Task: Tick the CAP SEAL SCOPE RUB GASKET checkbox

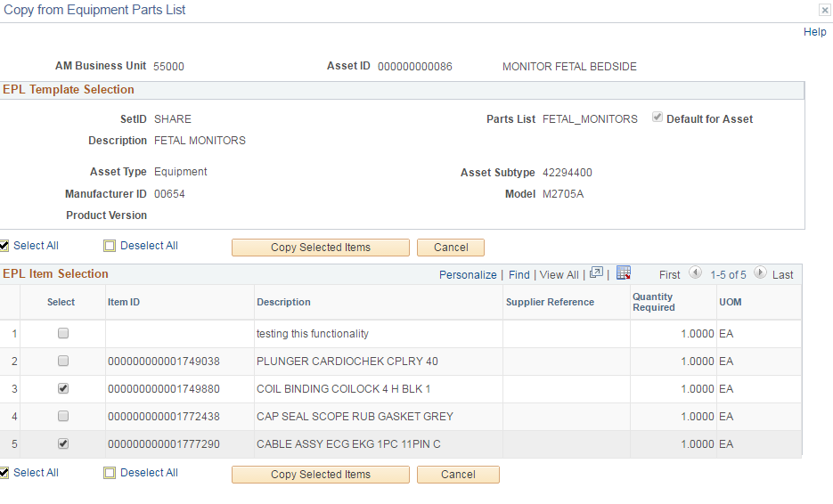Action: pyautogui.click(x=62, y=416)
